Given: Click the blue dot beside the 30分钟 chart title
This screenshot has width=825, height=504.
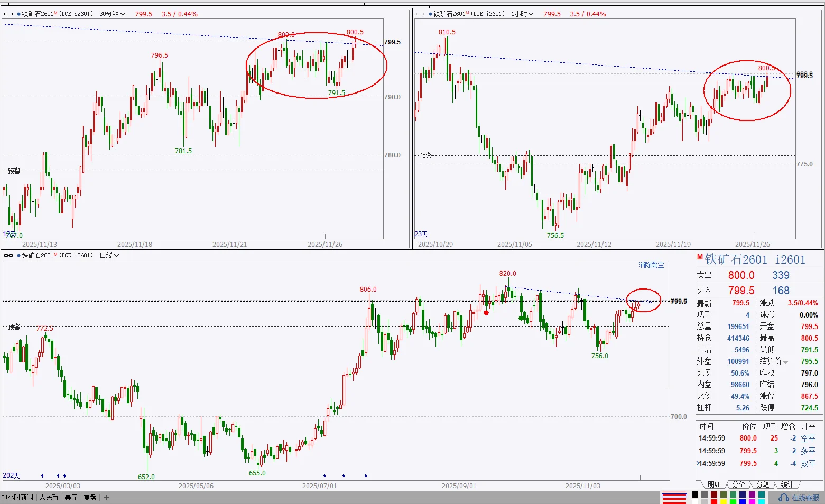Looking at the screenshot, I should [x=19, y=14].
